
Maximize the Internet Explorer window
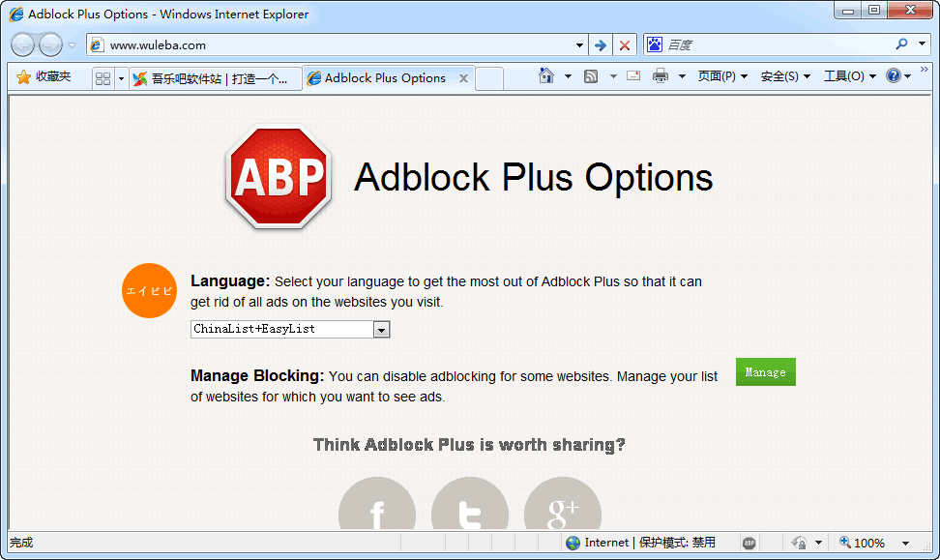point(874,11)
